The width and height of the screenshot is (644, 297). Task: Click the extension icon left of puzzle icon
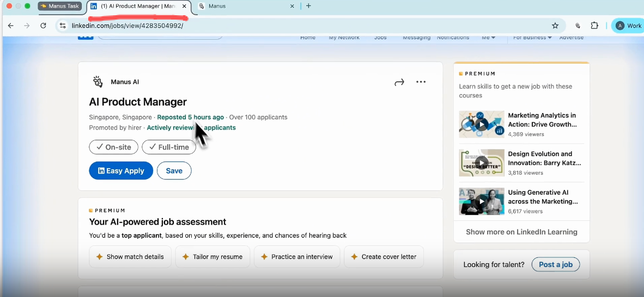tap(578, 26)
